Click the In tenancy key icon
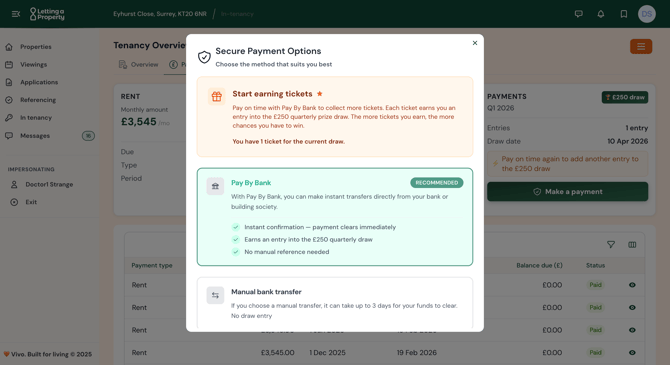Screen dimensions: 670x365 tap(9, 118)
